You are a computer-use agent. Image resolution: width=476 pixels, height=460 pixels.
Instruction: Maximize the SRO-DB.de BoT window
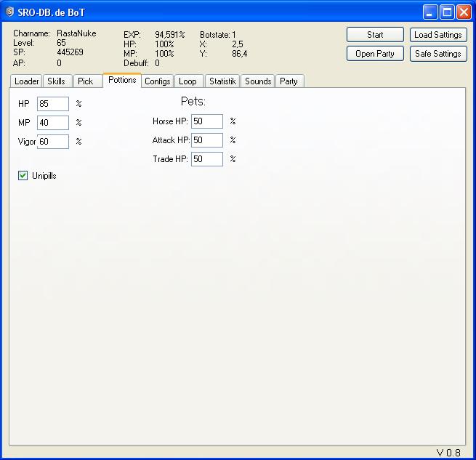point(447,12)
